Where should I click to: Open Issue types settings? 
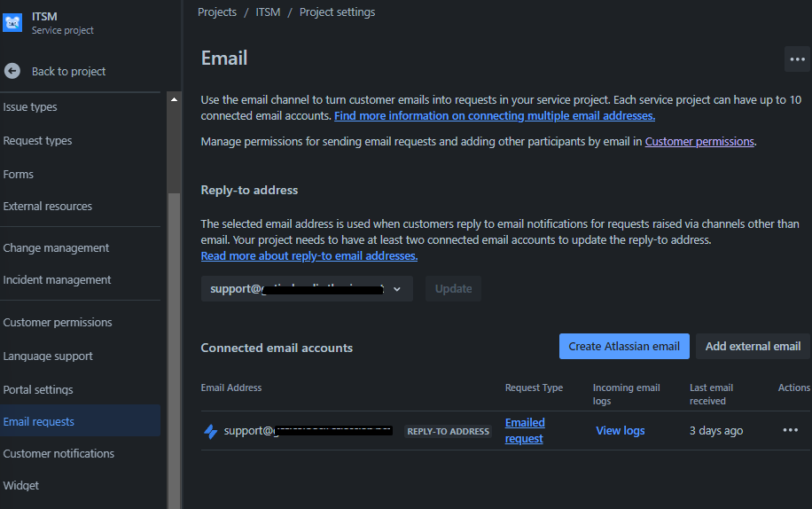(x=30, y=106)
